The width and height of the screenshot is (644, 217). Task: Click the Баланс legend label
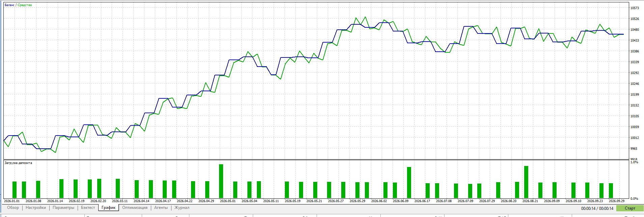[x=9, y=5]
